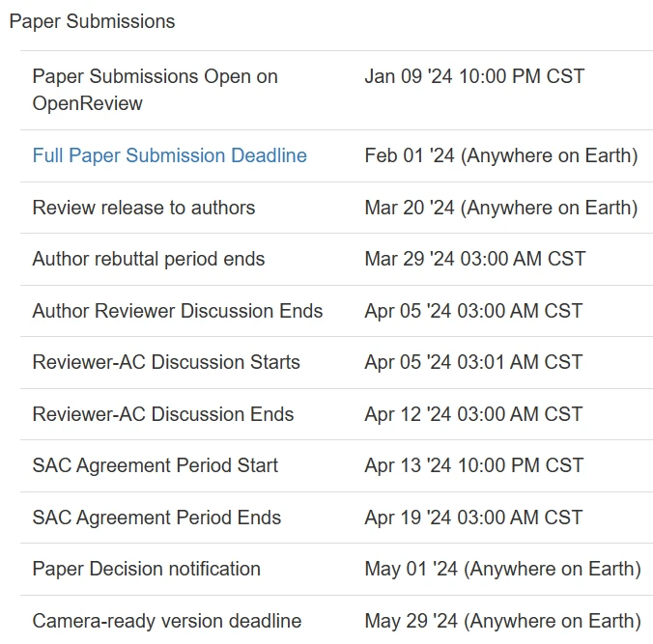This screenshot has height=644, width=653.
Task: Select the SAC Agreement Period Ends label
Action: (x=156, y=518)
